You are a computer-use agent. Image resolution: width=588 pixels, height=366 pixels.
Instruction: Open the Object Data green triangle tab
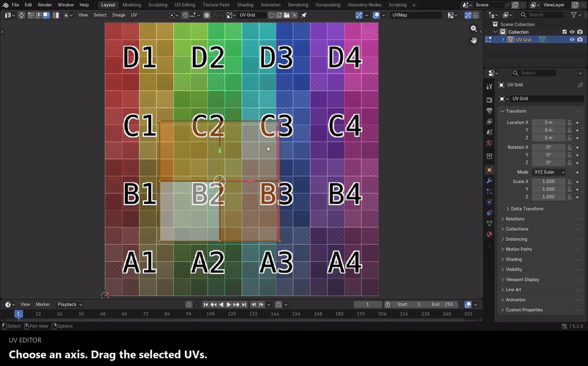tap(489, 223)
